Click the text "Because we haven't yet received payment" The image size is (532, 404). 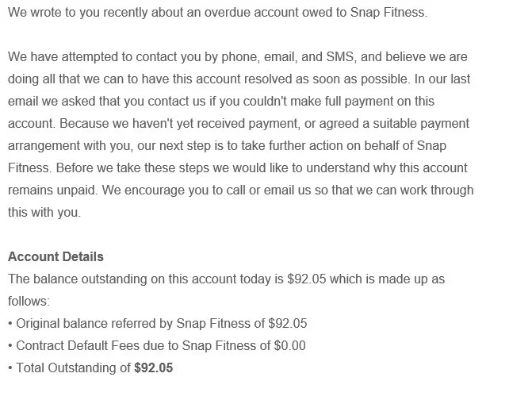tap(174, 124)
